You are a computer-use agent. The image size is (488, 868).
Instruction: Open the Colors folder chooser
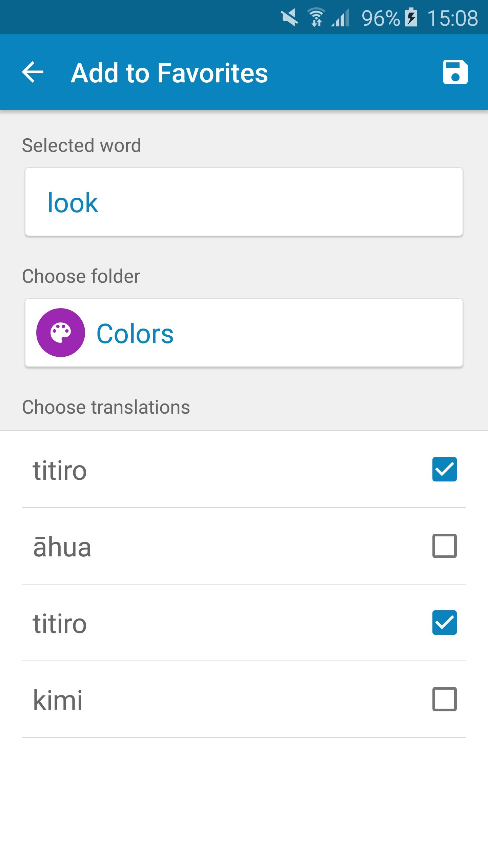coord(244,333)
